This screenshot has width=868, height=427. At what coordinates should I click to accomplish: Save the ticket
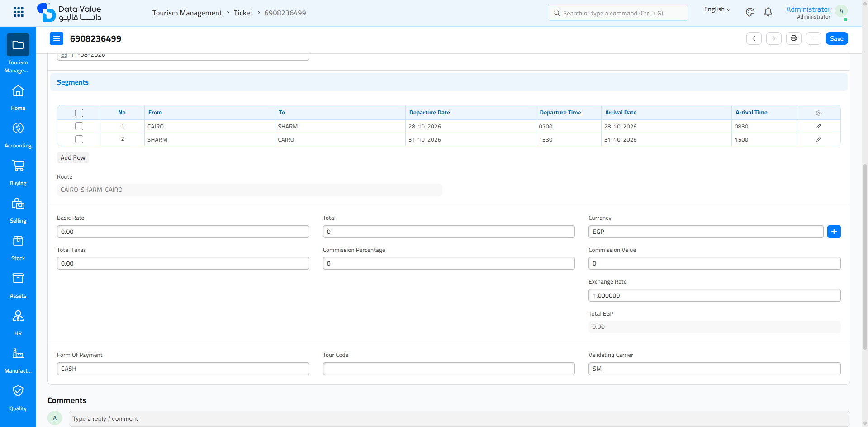click(x=837, y=38)
